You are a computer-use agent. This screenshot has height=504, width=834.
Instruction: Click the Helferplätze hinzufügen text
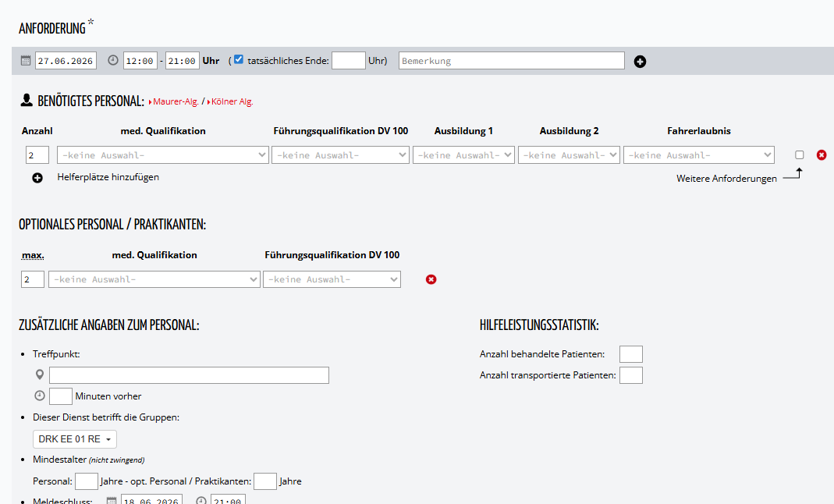click(x=108, y=177)
